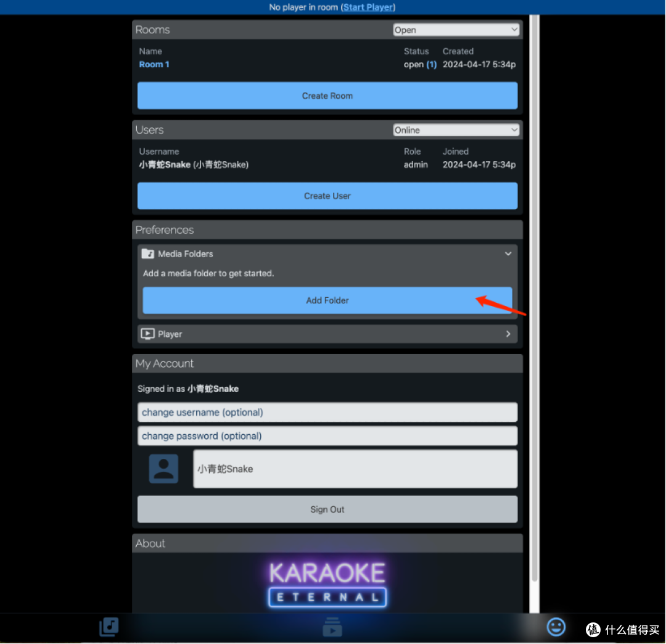Click the Create User button
The width and height of the screenshot is (666, 644).
tap(327, 196)
